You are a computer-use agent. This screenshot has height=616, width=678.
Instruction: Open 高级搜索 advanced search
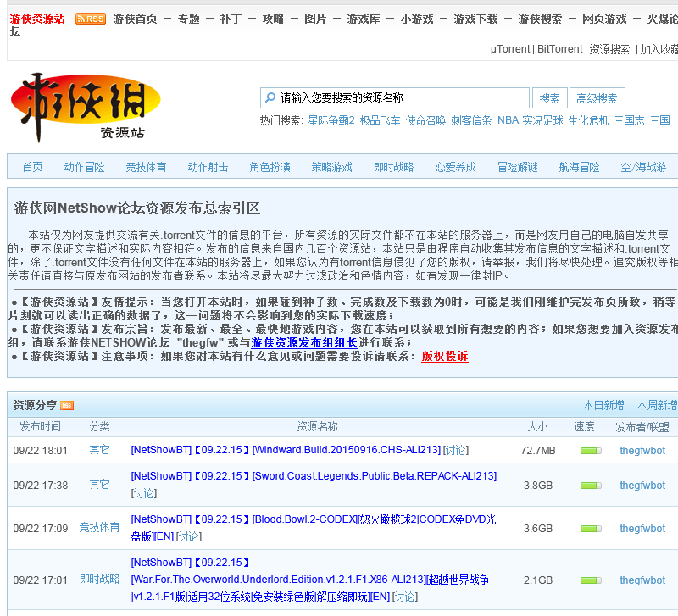point(597,98)
